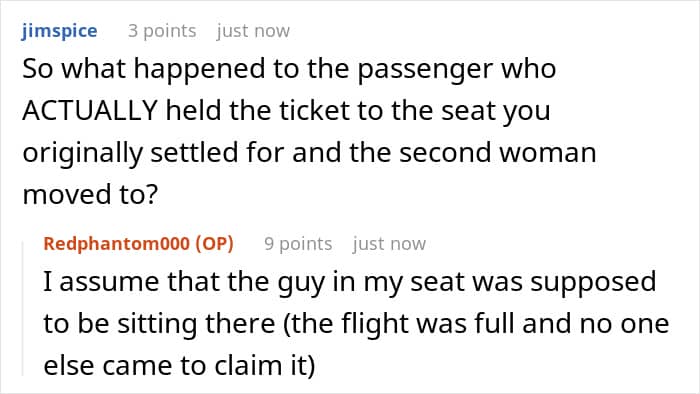700x394 pixels.
Task: Collapse the reply using the vertical thread line
Action: click(23, 308)
